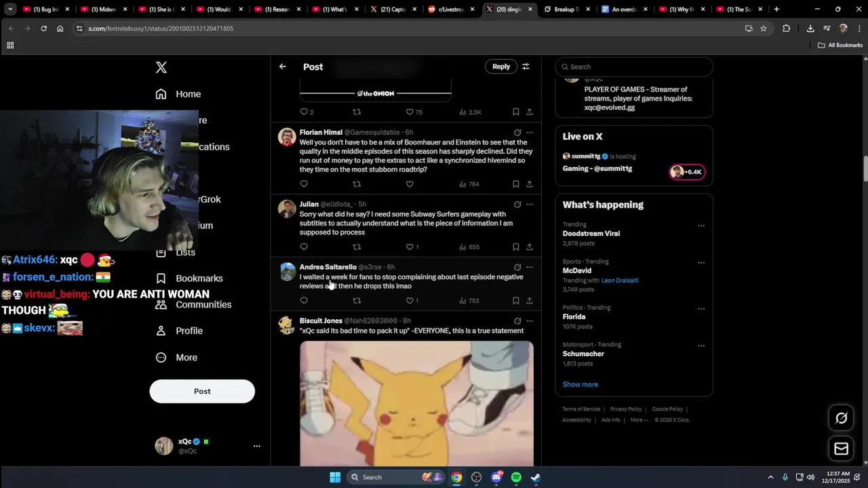Screen dimensions: 868x488
Task: Open xQc account options menu
Action: tap(256, 446)
